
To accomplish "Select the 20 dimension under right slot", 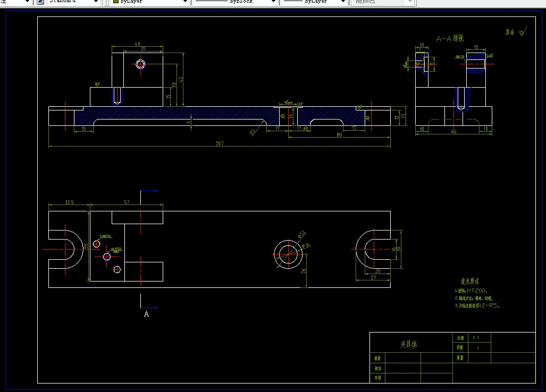I will point(377,271).
